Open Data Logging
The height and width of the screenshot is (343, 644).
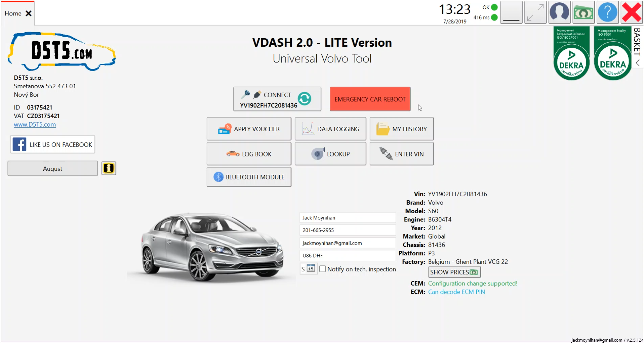click(330, 129)
